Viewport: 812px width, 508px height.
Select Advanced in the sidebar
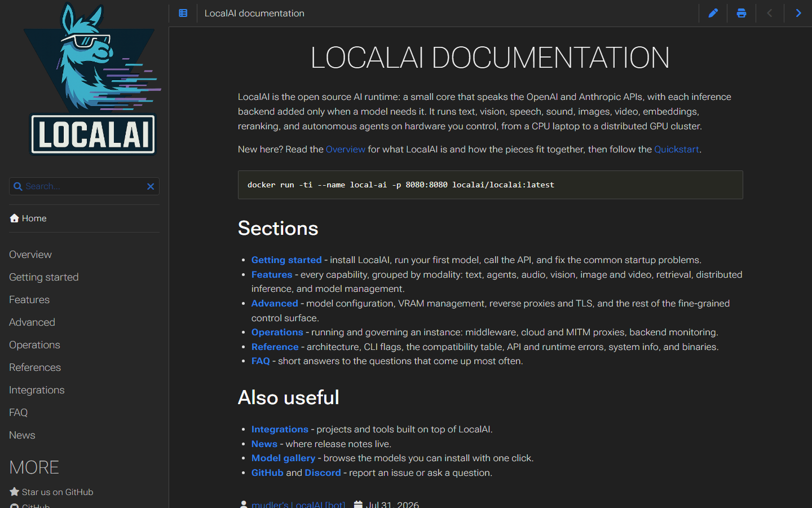click(32, 322)
